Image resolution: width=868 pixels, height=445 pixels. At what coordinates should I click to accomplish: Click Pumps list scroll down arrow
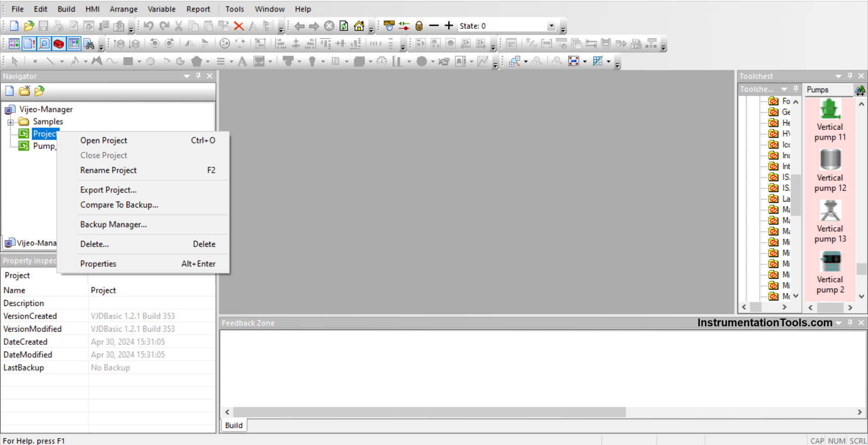coord(862,296)
